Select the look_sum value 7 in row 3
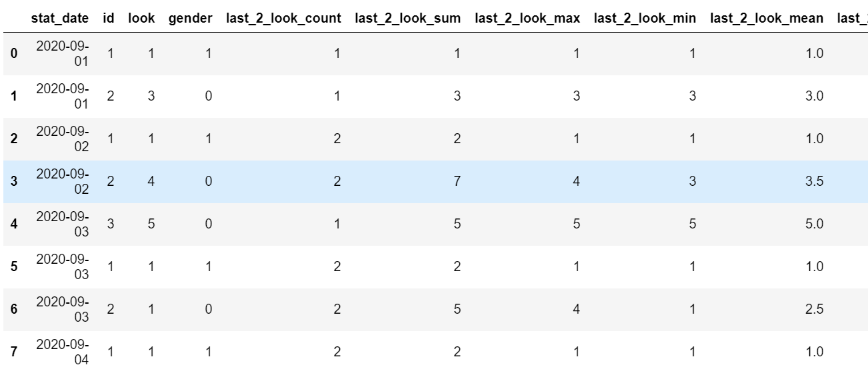 click(x=457, y=181)
